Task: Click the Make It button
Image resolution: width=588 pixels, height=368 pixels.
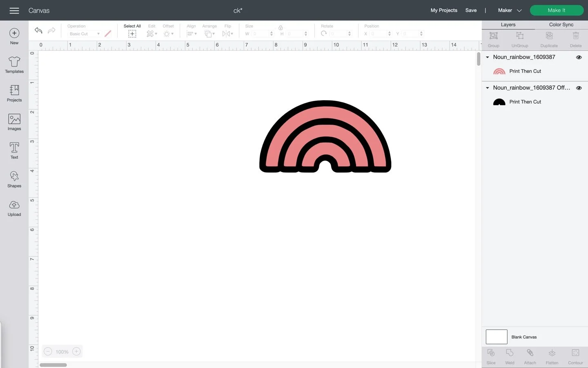Action: click(556, 10)
